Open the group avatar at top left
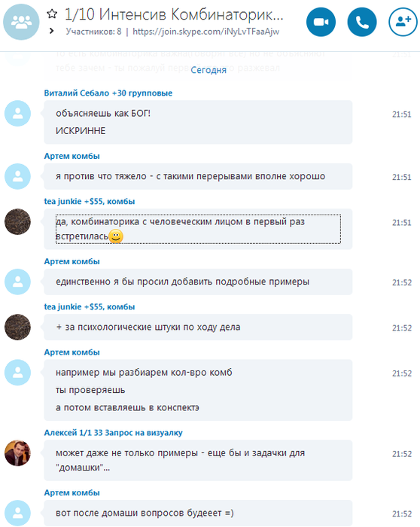The height and width of the screenshot is (527, 420). pyautogui.click(x=21, y=22)
